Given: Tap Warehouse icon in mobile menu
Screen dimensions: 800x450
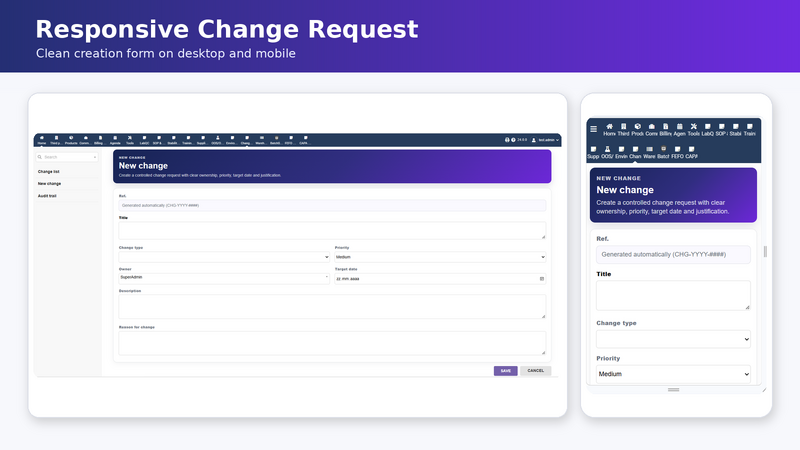Looking at the screenshot, I should click(x=649, y=149).
